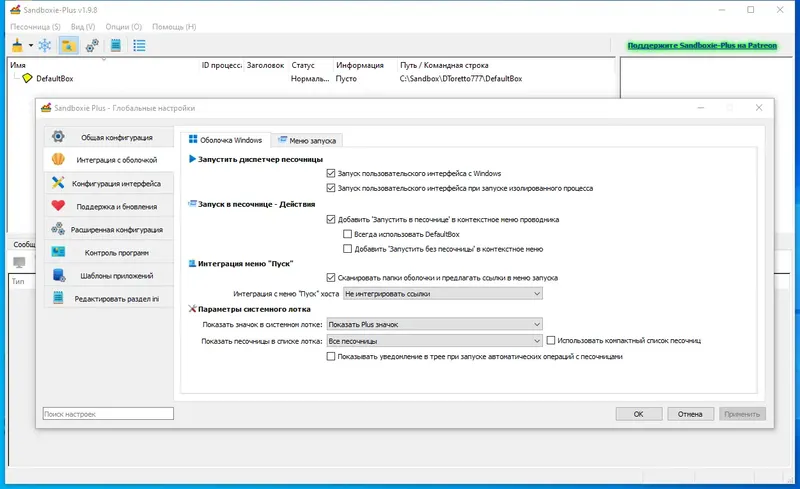Switch to Оболочка Windows tab
The image size is (800, 489).
[x=225, y=140]
